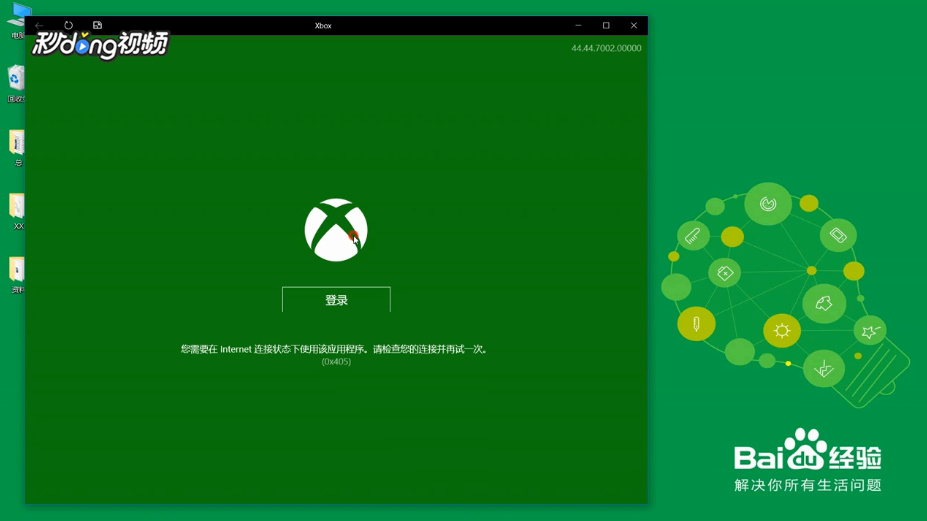Click the error code (0x405) text
Screen dimensions: 927x521
coord(336,361)
